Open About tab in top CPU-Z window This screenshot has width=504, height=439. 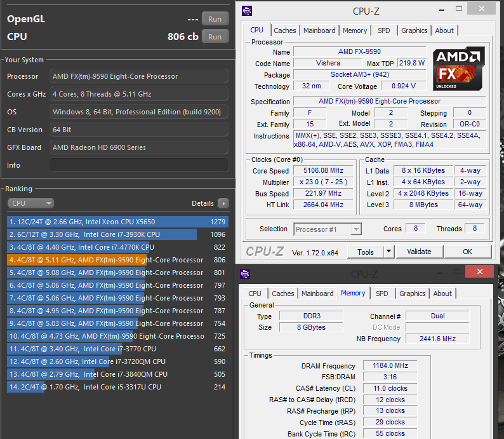444,30
